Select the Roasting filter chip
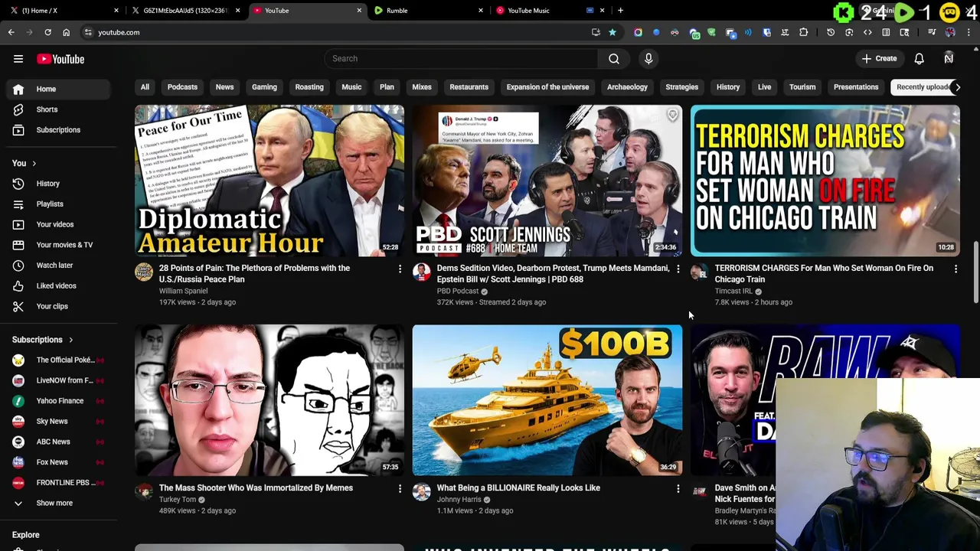980x551 pixels. [x=309, y=87]
